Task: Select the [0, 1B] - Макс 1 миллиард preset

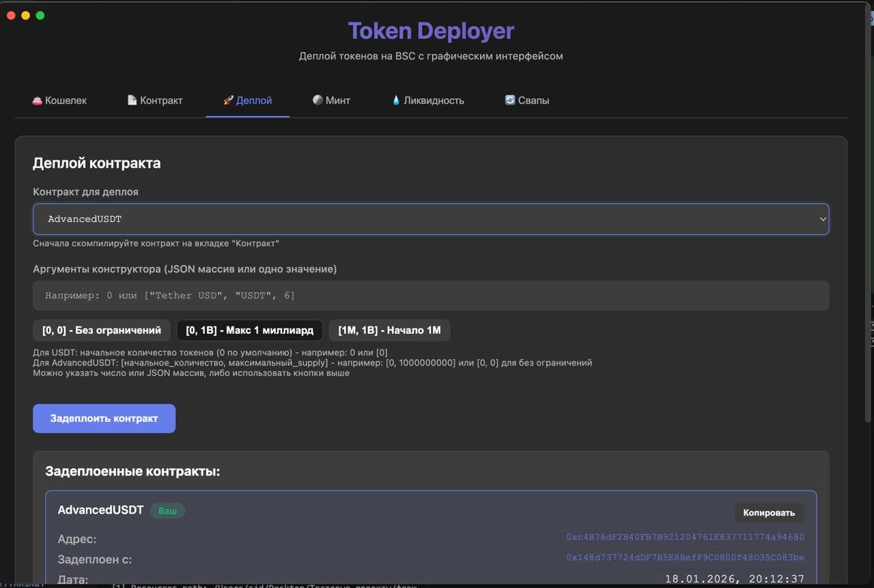Action: (x=249, y=331)
